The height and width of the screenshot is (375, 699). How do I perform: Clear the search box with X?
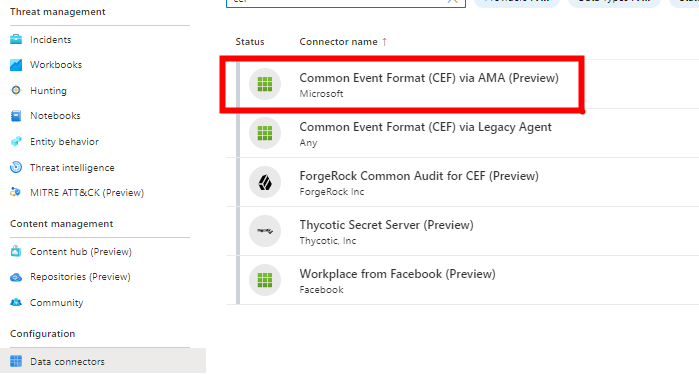point(452,1)
